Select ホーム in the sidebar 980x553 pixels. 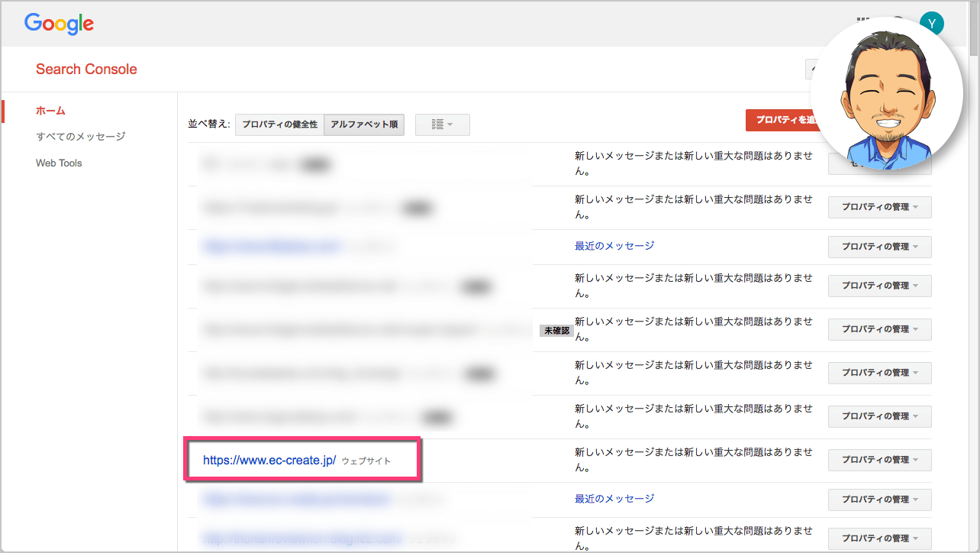point(50,111)
